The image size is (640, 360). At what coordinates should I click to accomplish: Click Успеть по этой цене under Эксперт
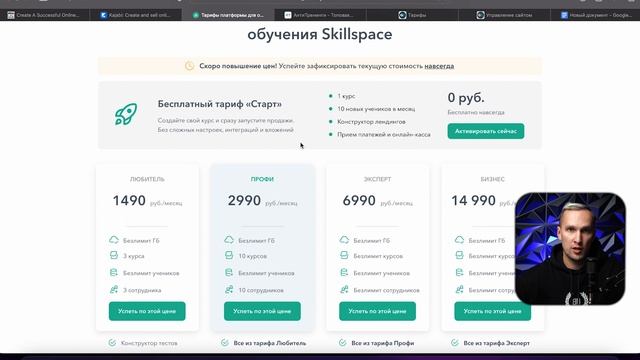[x=377, y=311]
